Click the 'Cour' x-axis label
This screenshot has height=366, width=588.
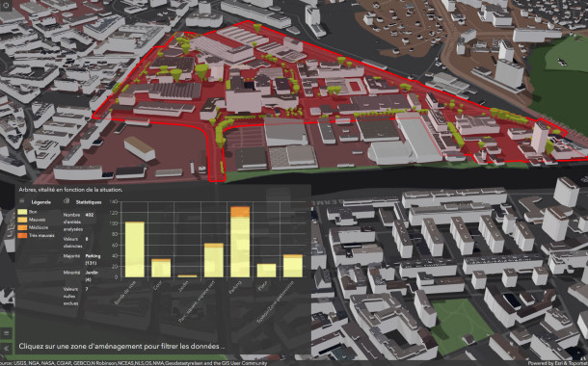pos(157,285)
